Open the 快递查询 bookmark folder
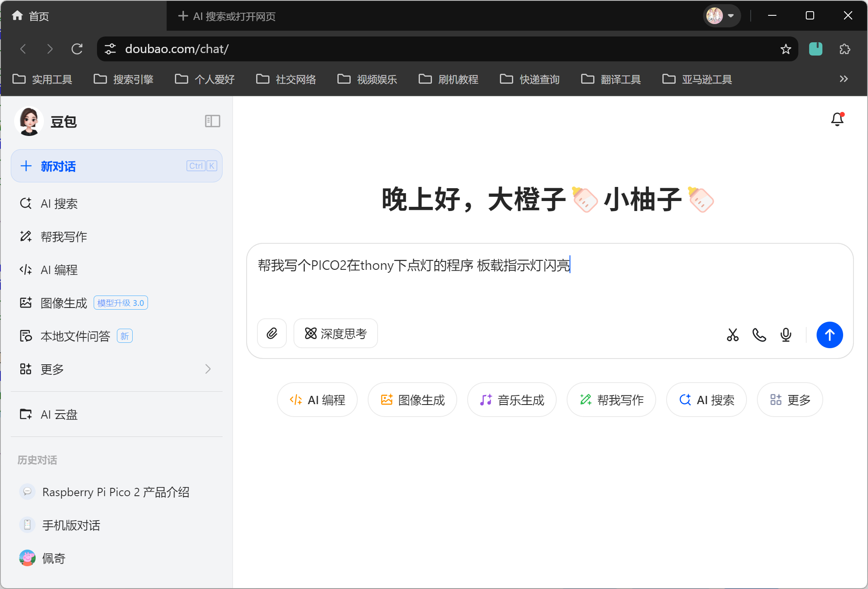Screen dimensions: 868x589 coord(530,79)
